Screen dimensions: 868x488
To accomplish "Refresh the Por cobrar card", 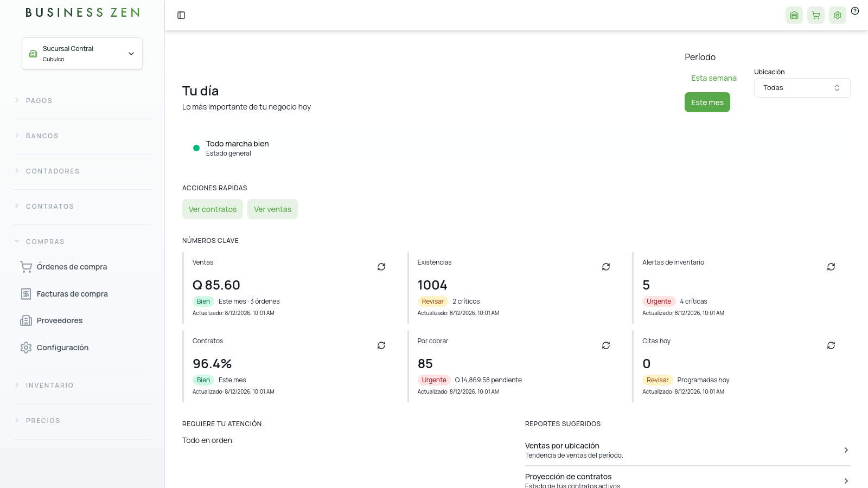I will coord(606,345).
